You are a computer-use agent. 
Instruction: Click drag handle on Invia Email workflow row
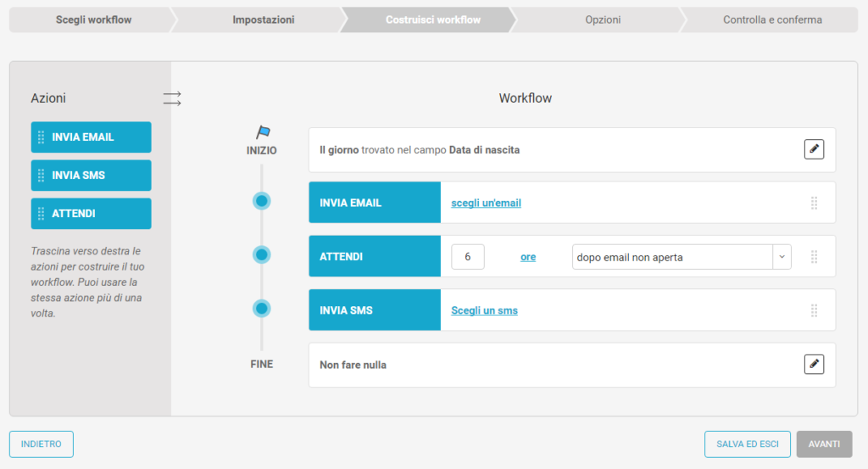(814, 203)
